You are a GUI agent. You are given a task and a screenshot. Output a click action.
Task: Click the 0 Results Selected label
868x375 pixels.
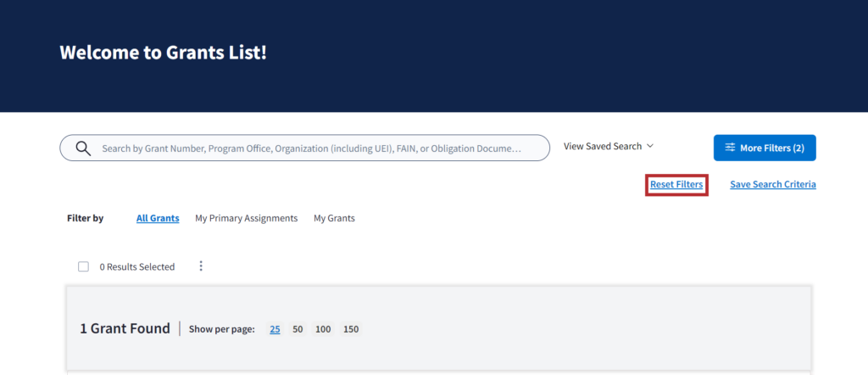136,266
